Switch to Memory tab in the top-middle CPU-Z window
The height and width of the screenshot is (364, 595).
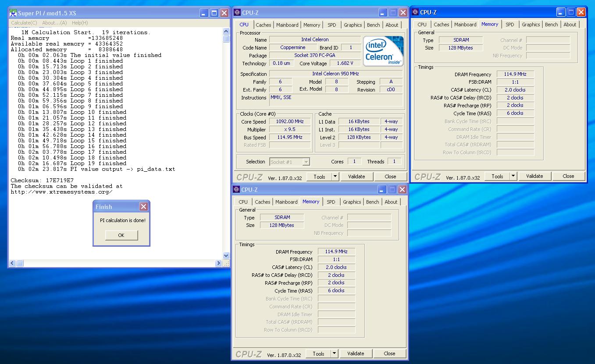click(312, 25)
